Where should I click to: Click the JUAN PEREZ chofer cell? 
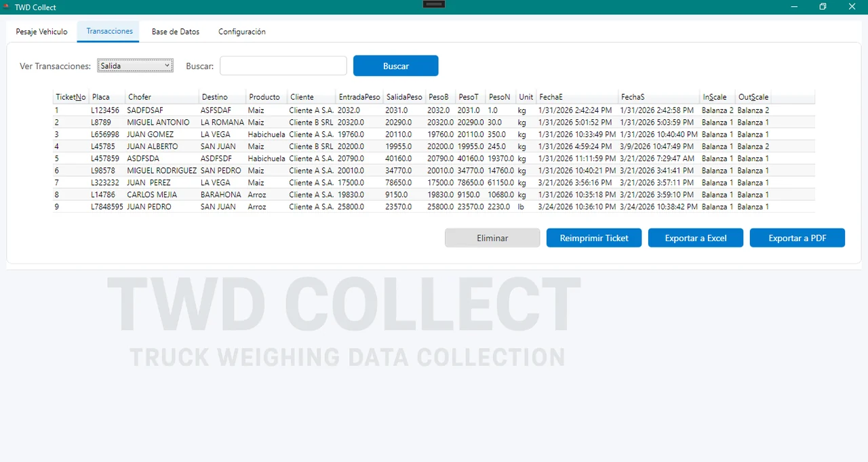pyautogui.click(x=149, y=183)
